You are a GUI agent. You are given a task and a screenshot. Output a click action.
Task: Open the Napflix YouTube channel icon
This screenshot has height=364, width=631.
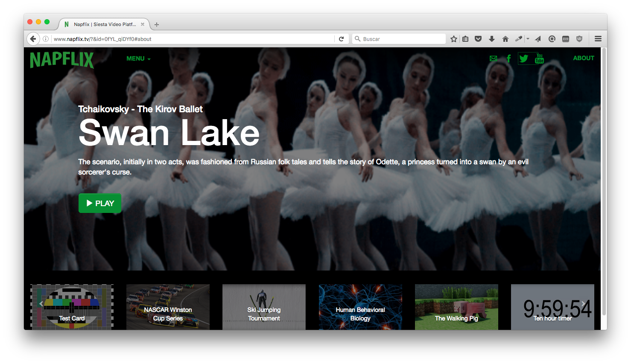(539, 58)
